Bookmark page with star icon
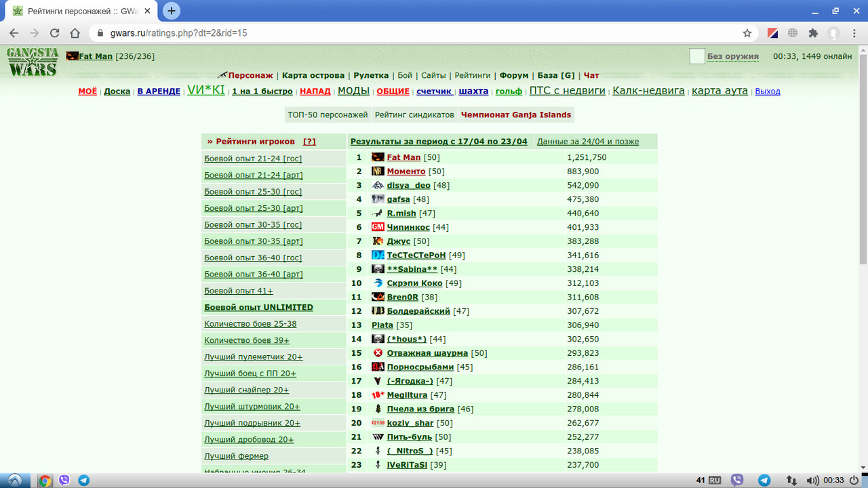This screenshot has width=868, height=488. [747, 33]
